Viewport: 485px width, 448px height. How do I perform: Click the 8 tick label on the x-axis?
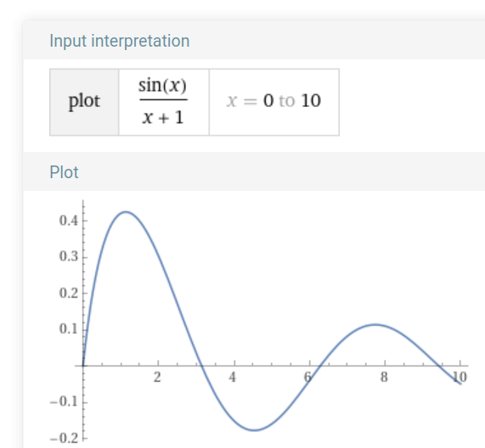(384, 378)
